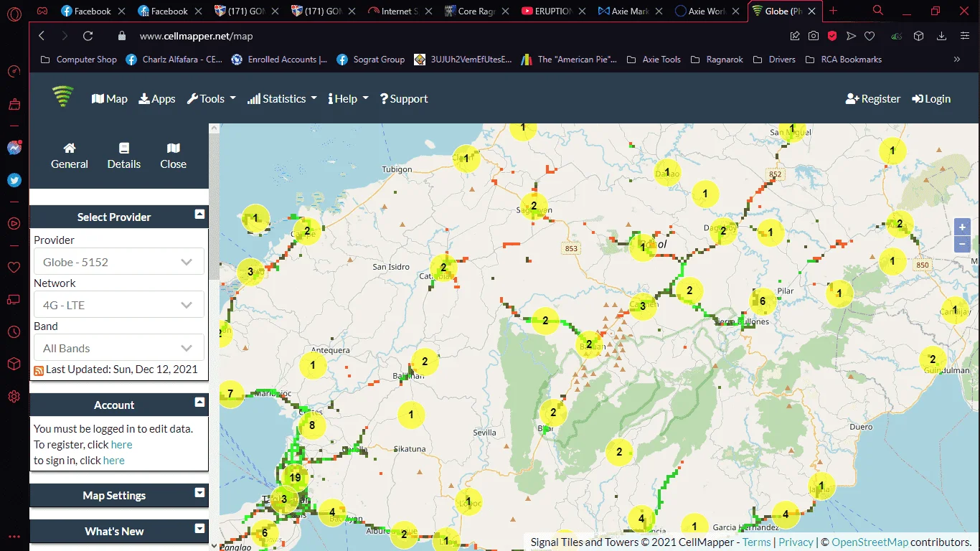This screenshot has width=980, height=551.
Task: Expand the What's New section
Action: [x=199, y=529]
